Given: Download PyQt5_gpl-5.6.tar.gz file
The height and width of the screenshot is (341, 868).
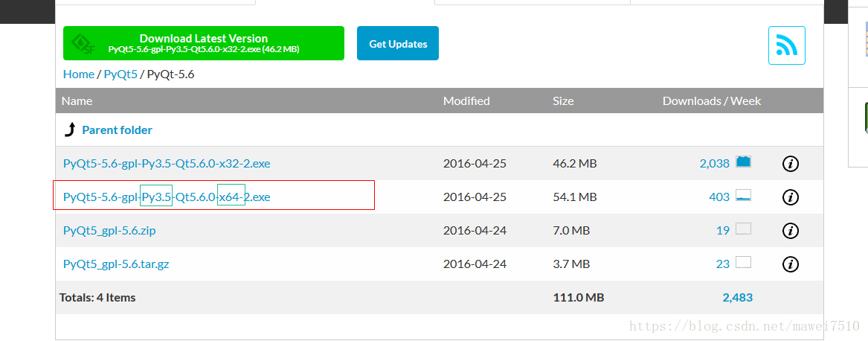Looking at the screenshot, I should pos(116,264).
